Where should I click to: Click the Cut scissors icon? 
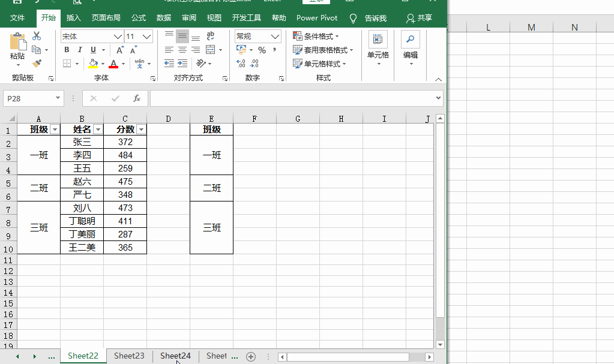click(x=37, y=36)
